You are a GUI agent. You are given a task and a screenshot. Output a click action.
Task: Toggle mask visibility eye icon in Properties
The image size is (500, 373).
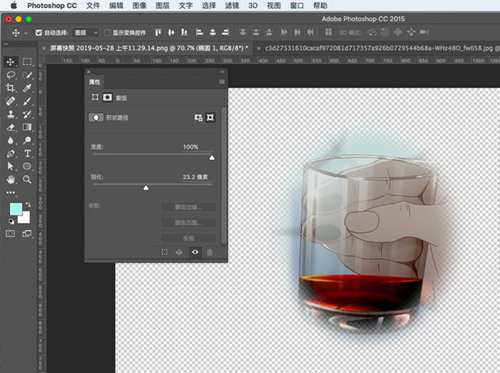pos(195,252)
